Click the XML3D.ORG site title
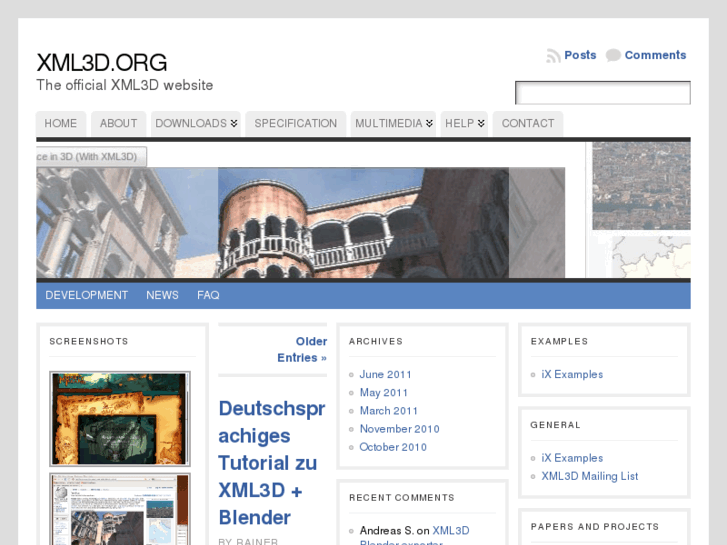727x545 pixels. pyautogui.click(x=102, y=63)
